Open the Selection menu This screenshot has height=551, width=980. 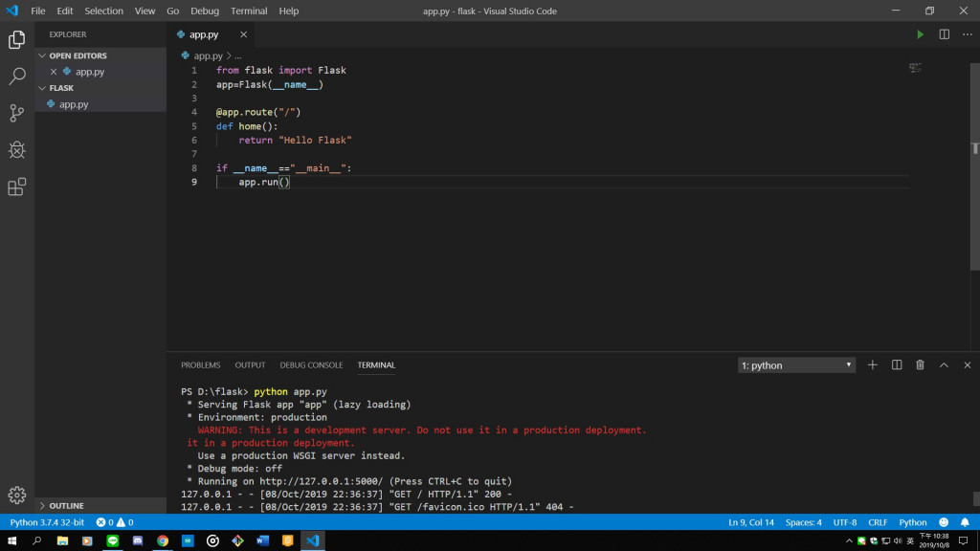click(x=103, y=11)
